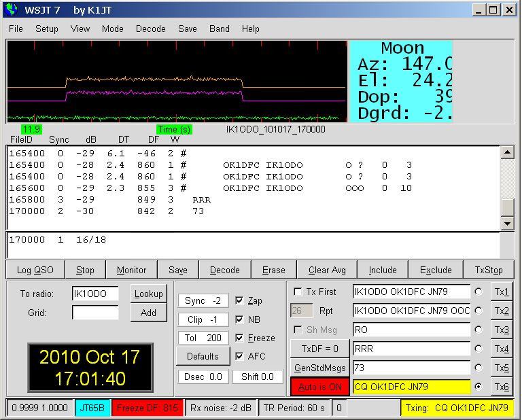Click the Shift 0.0 control
The height and width of the screenshot is (420, 522).
[x=258, y=377]
